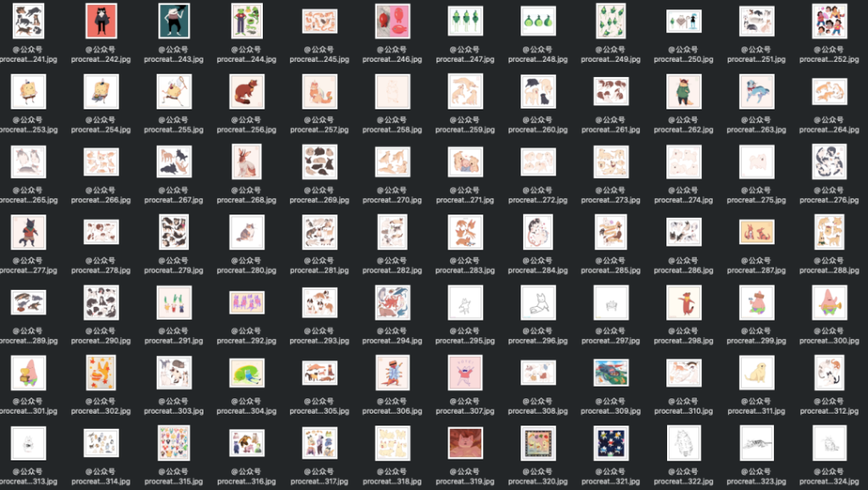868x490 pixels.
Task: Click the file name label procreat...324.jpg
Action: click(829, 482)
